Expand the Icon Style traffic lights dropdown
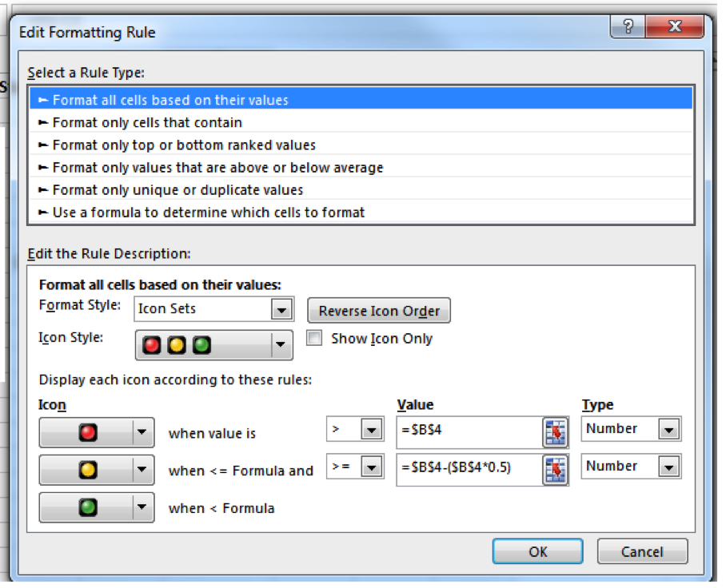726x588 pixels. tap(280, 345)
